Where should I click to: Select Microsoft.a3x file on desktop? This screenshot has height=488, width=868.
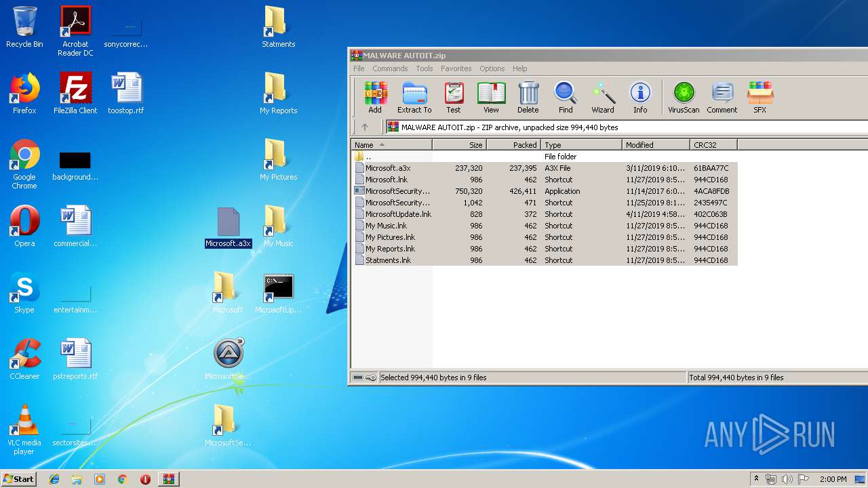[x=228, y=228]
